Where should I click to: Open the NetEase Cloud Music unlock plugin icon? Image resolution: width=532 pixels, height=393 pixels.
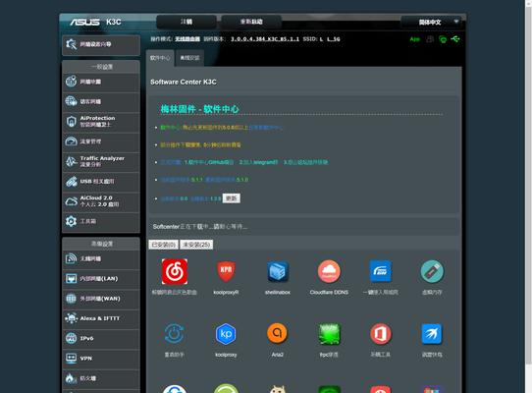[x=175, y=271]
